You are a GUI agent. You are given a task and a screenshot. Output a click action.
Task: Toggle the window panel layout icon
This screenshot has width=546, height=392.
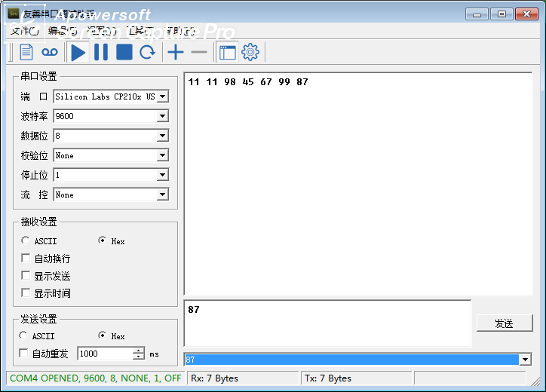(x=228, y=52)
